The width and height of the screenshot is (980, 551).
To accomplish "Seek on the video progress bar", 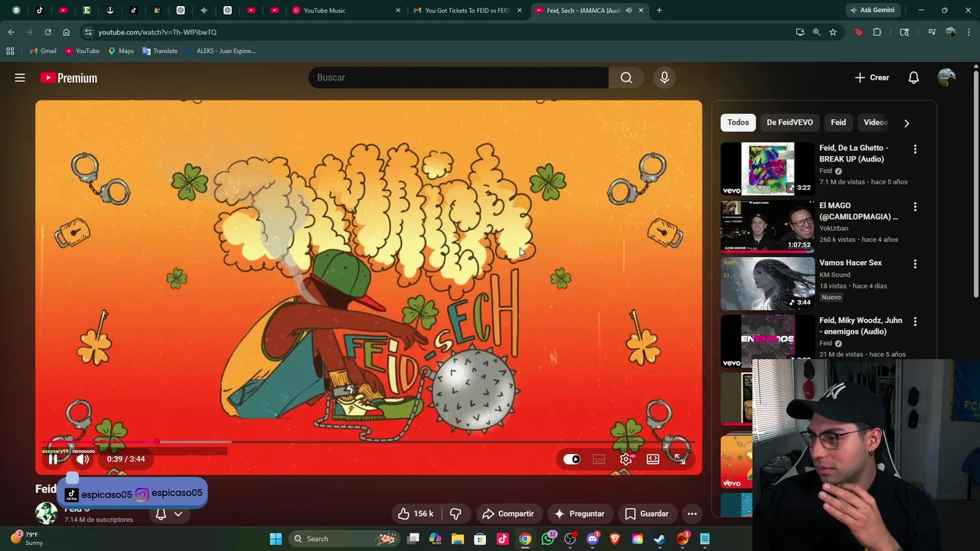I will [x=367, y=442].
